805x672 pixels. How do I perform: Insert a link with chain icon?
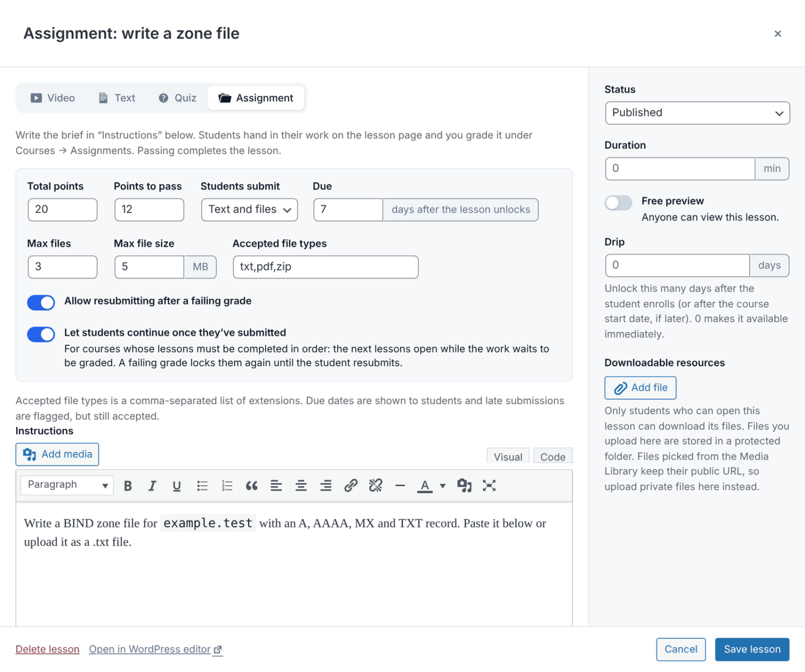351,486
